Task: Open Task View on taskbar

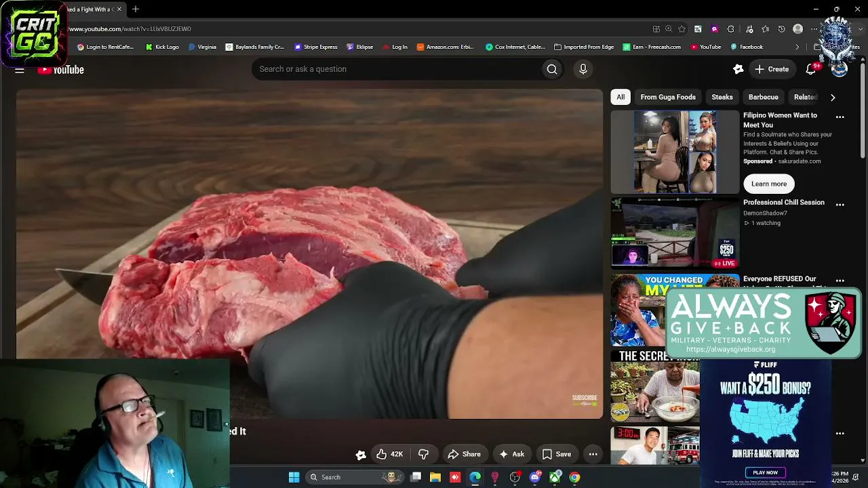Action: point(416,477)
